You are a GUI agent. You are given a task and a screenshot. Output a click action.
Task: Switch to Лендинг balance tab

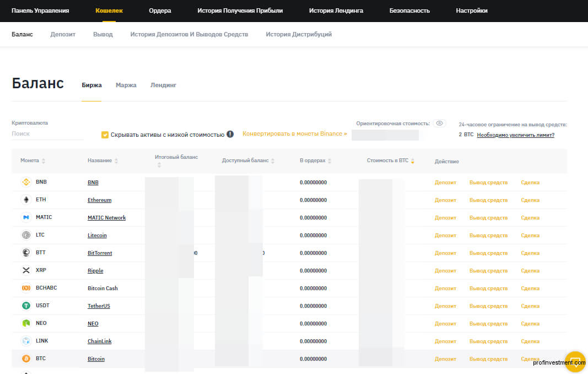click(163, 86)
